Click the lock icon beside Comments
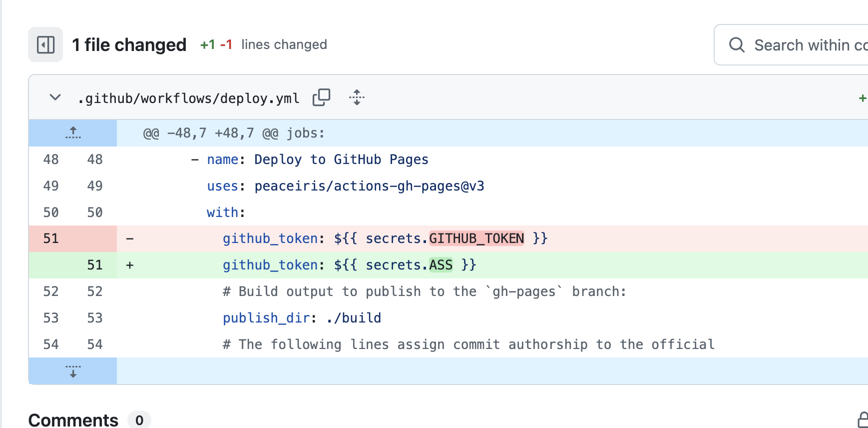This screenshot has width=868, height=428. (x=863, y=419)
